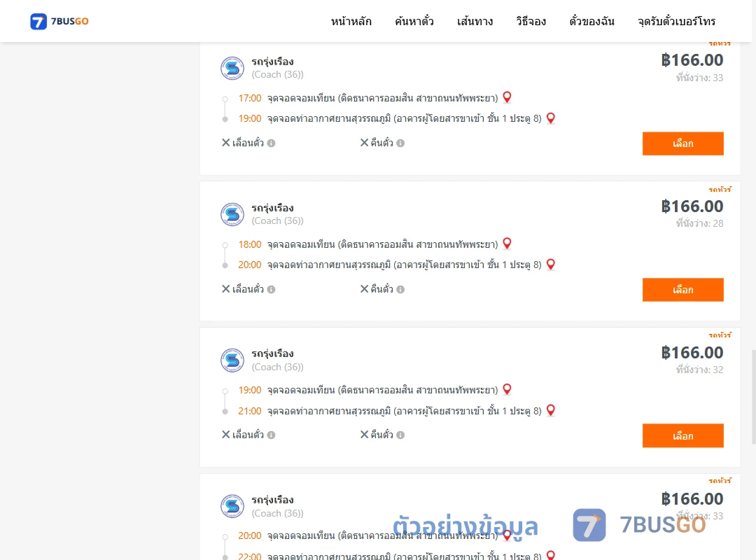Viewport: 756px width, 560px height.
Task: Click the 7BUSGO logo in header
Action: click(59, 21)
